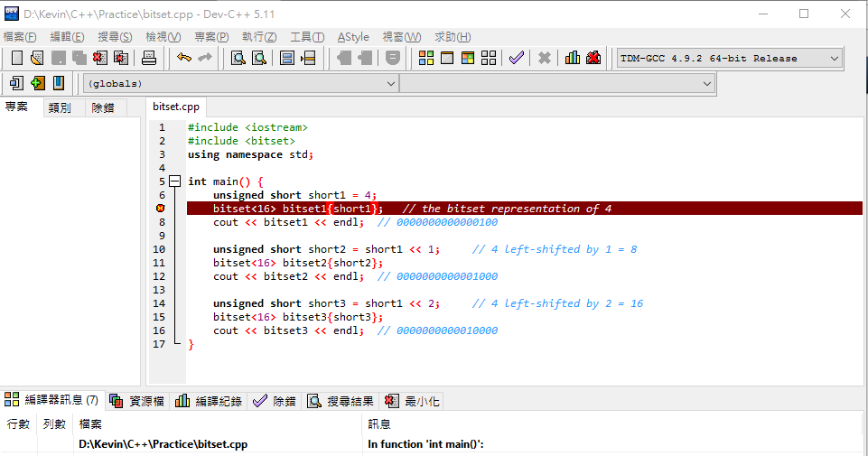The height and width of the screenshot is (456, 868).
Task: Open the TDM-GCC compiler selection dropdown
Action: point(730,58)
